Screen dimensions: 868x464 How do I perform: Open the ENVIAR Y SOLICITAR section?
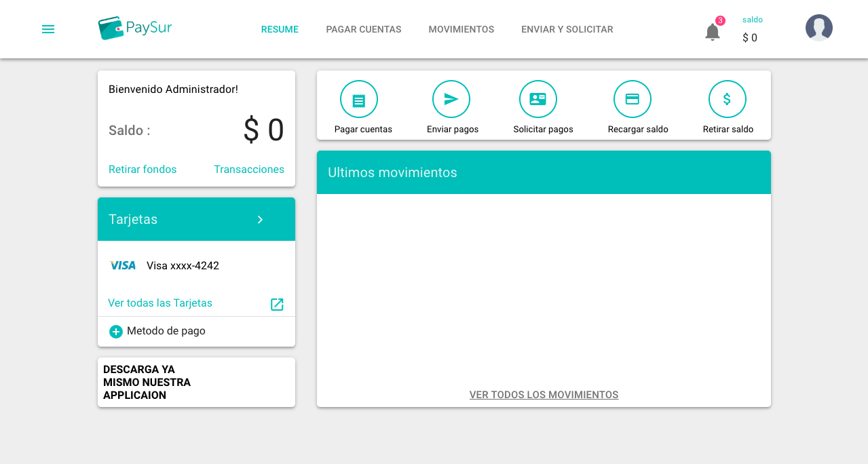point(567,29)
